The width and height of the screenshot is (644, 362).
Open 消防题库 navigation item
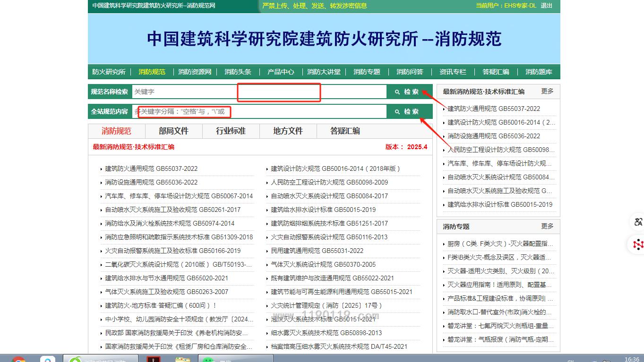[x=539, y=72]
